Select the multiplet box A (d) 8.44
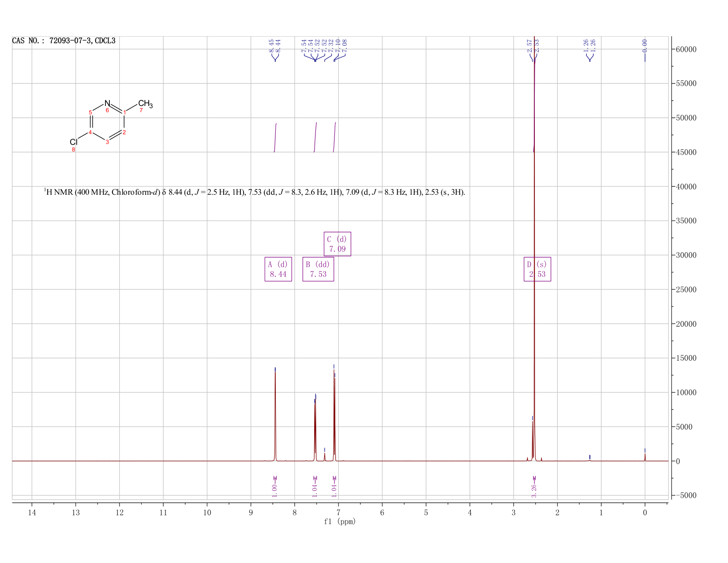This screenshot has width=728, height=563. [x=278, y=269]
